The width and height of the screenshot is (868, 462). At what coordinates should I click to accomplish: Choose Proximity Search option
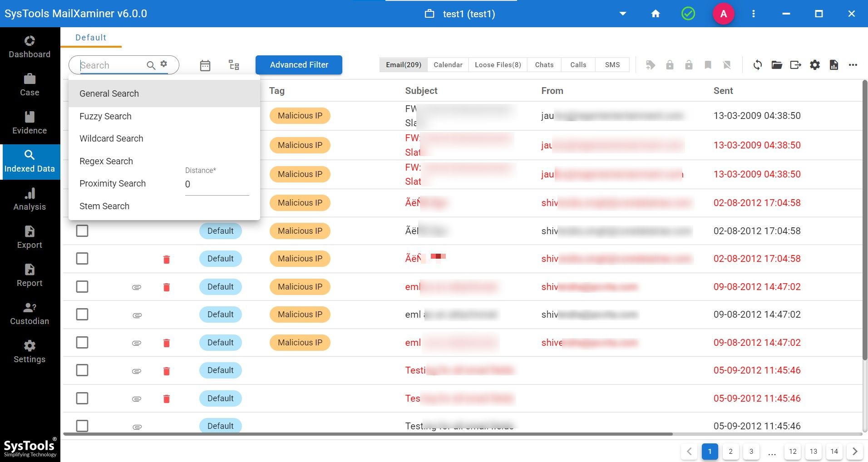pyautogui.click(x=113, y=183)
